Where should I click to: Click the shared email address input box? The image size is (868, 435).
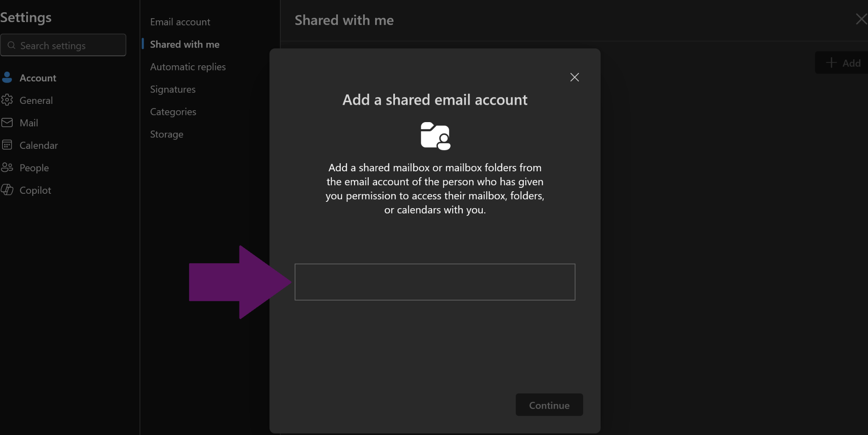pyautogui.click(x=435, y=282)
